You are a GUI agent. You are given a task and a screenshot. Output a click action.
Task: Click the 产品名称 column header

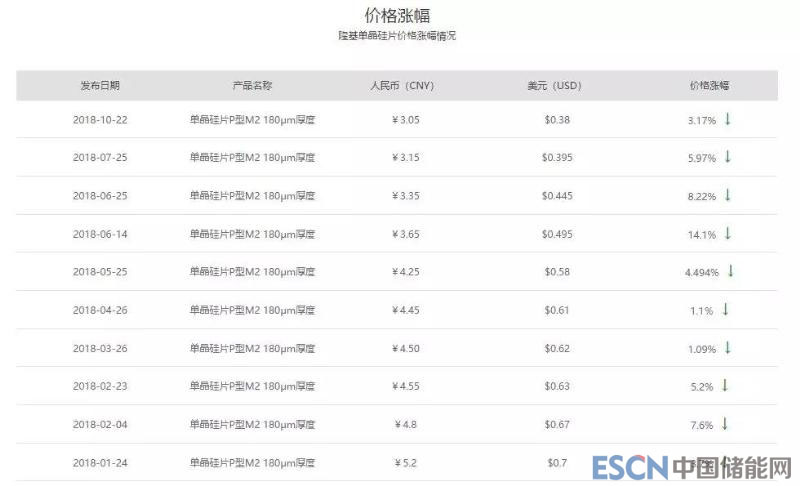252,85
